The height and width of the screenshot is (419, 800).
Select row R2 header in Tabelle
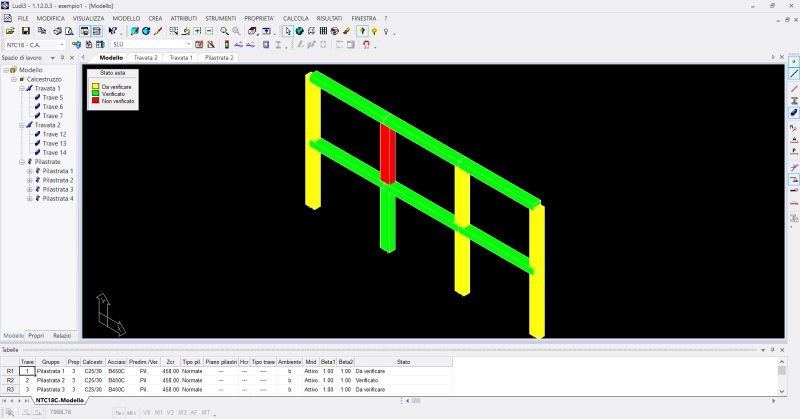(x=10, y=380)
